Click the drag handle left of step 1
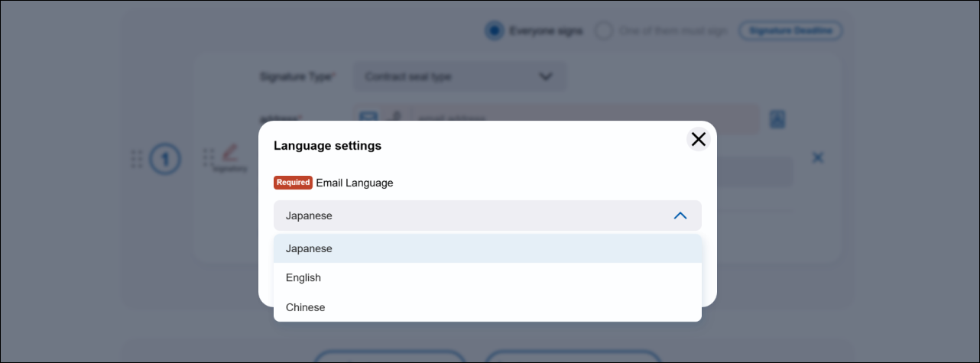 (x=137, y=159)
